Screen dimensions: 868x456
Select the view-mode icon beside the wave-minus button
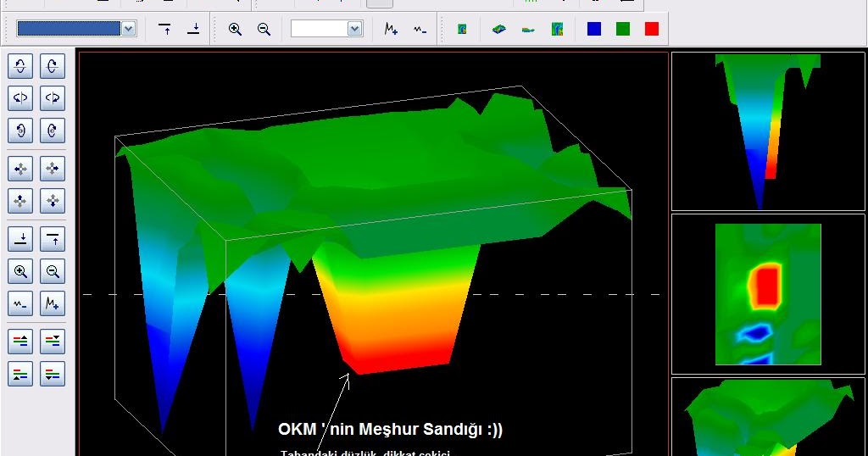pyautogui.click(x=462, y=29)
